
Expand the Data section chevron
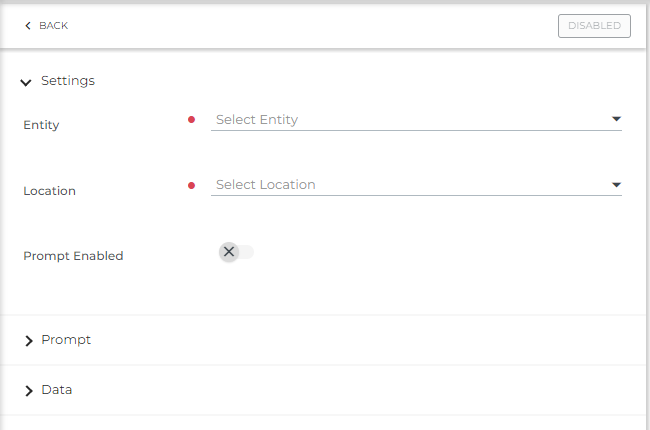coord(28,391)
